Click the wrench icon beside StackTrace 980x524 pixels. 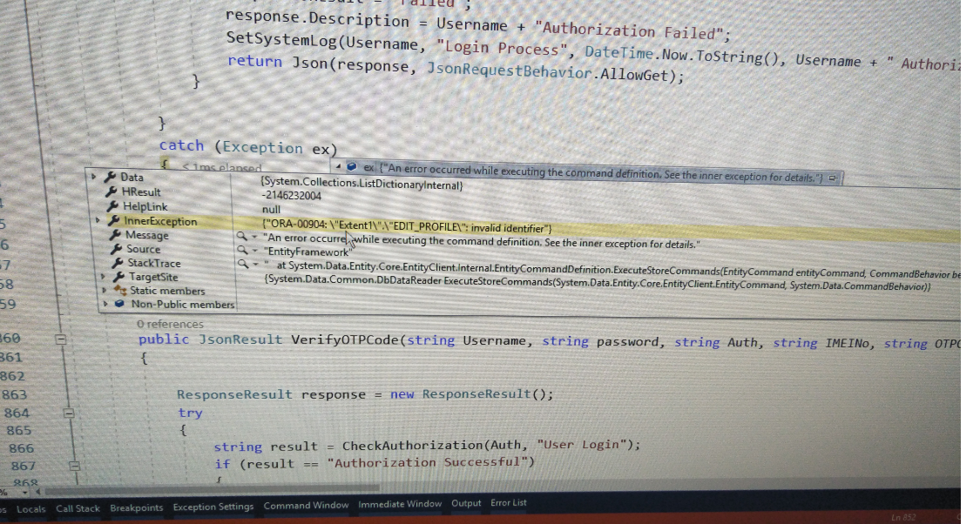pyautogui.click(x=118, y=263)
